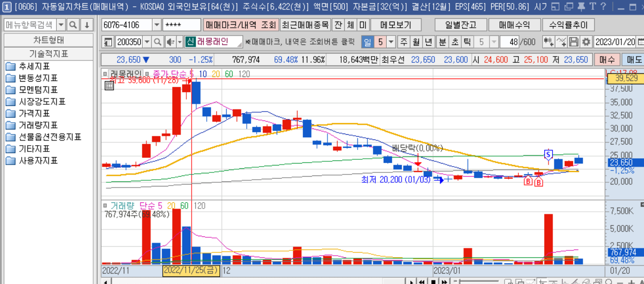This screenshot has width=644, height=284.
Task: Click the add line indicator icon
Action: [561, 42]
